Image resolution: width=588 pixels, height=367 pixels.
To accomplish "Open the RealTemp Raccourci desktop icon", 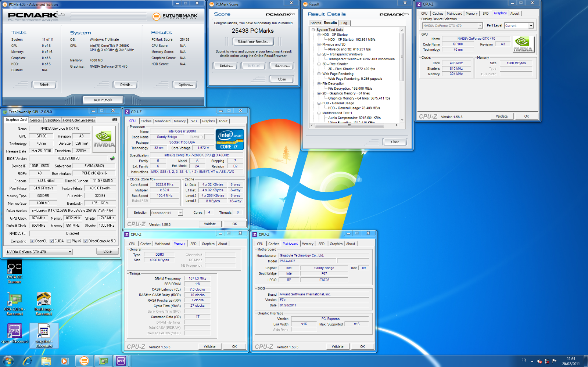I will (x=44, y=304).
